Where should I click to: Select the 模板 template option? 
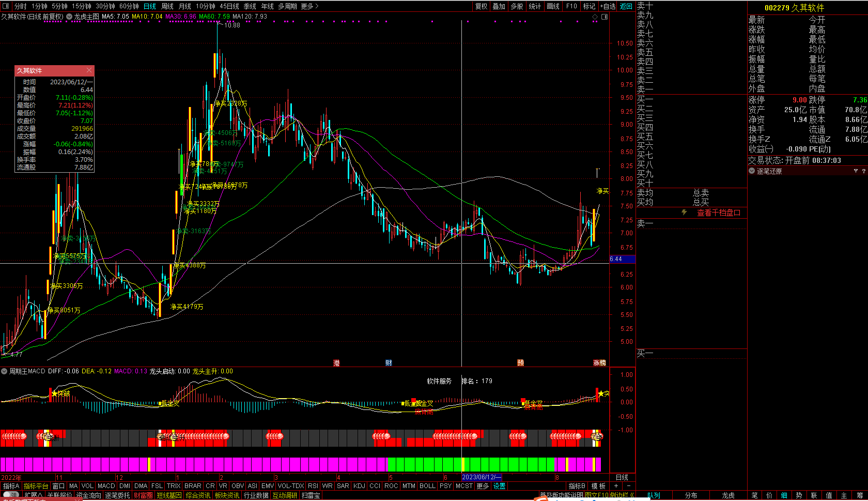point(598,486)
